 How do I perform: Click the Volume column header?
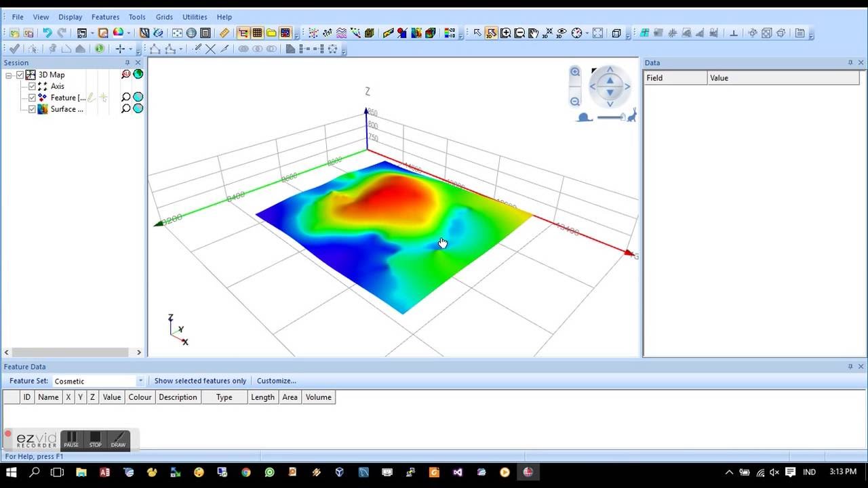click(x=318, y=397)
